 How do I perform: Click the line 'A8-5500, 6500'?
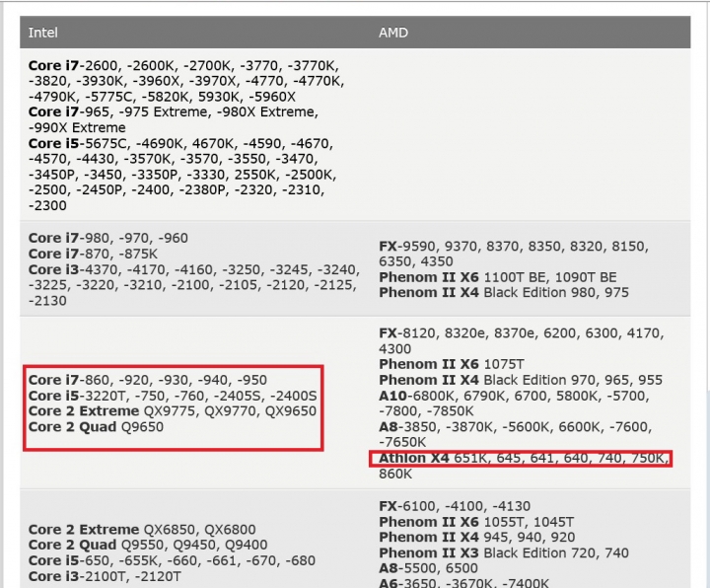[x=428, y=568]
